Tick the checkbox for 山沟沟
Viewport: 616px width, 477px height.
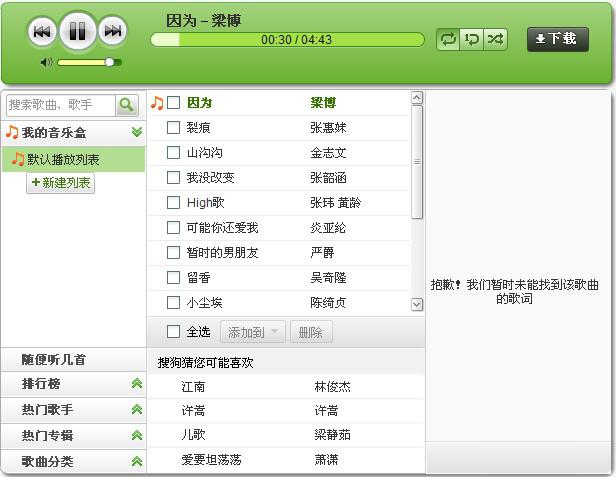pos(173,152)
